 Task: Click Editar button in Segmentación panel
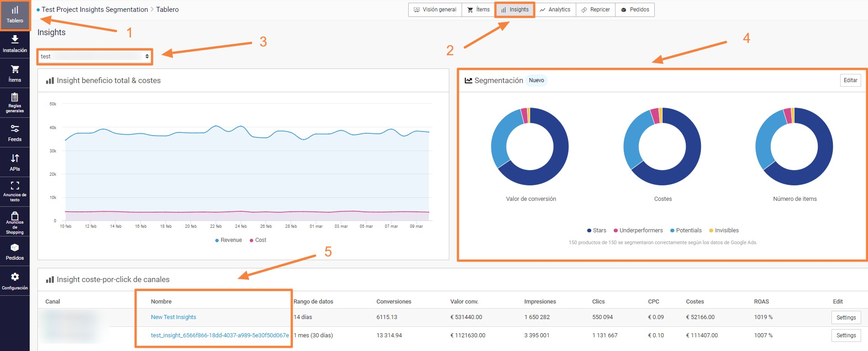coord(850,80)
